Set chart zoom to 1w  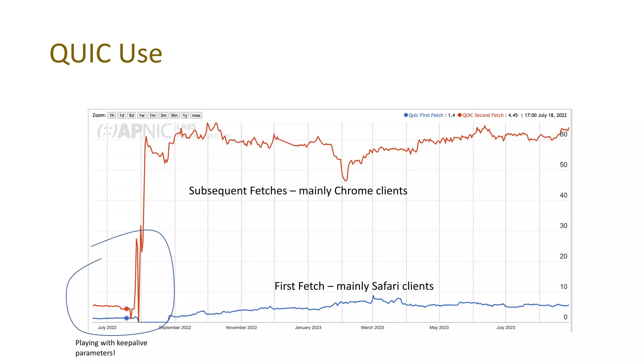point(142,115)
